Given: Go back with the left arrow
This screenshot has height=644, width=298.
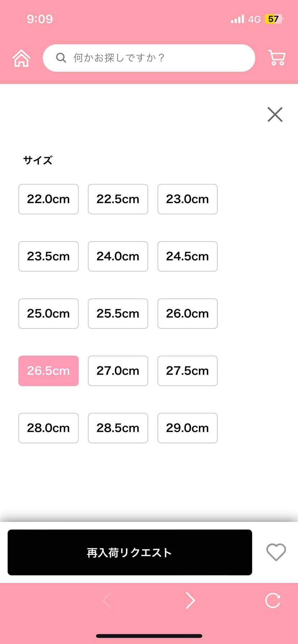Looking at the screenshot, I should pyautogui.click(x=107, y=600).
